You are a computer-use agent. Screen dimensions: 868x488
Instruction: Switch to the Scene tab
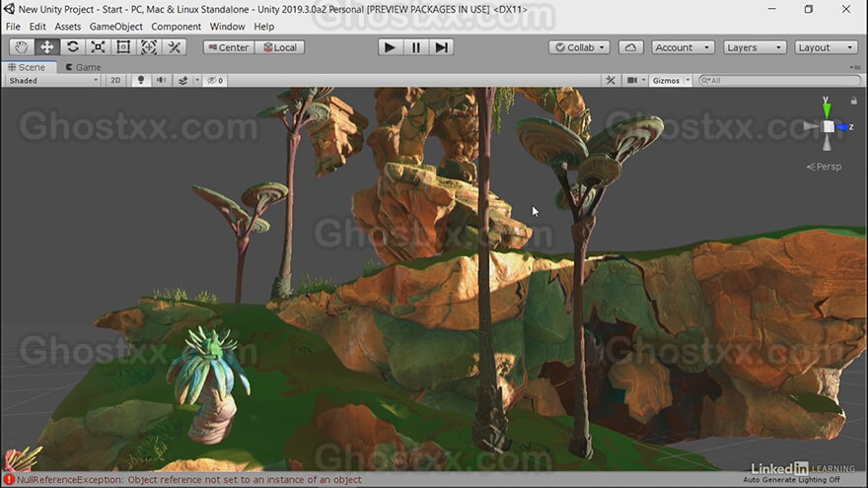coord(27,67)
